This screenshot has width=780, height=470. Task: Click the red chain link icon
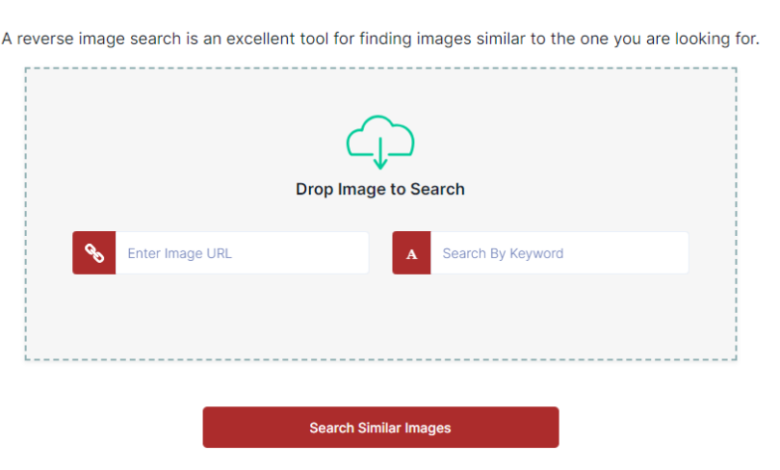[94, 253]
